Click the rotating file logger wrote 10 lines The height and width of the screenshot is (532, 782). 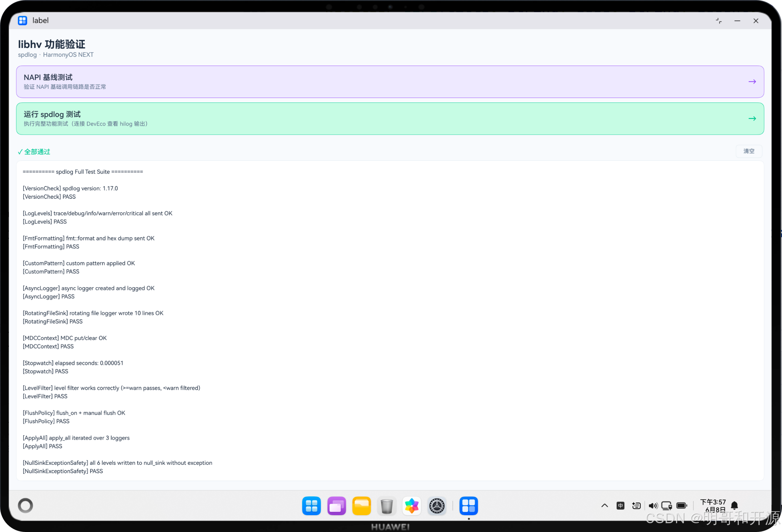pos(93,313)
